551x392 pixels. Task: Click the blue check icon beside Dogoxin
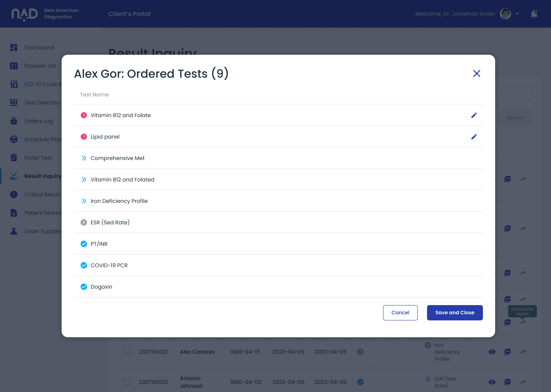pyautogui.click(x=84, y=287)
